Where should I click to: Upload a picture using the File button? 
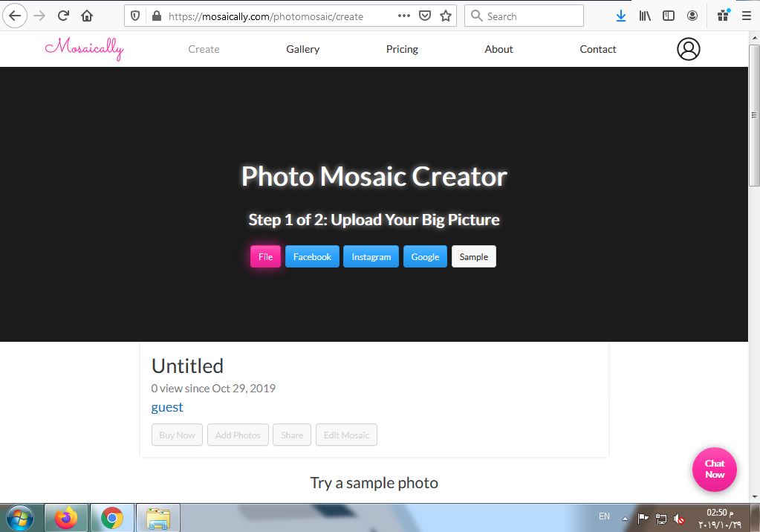pyautogui.click(x=265, y=256)
